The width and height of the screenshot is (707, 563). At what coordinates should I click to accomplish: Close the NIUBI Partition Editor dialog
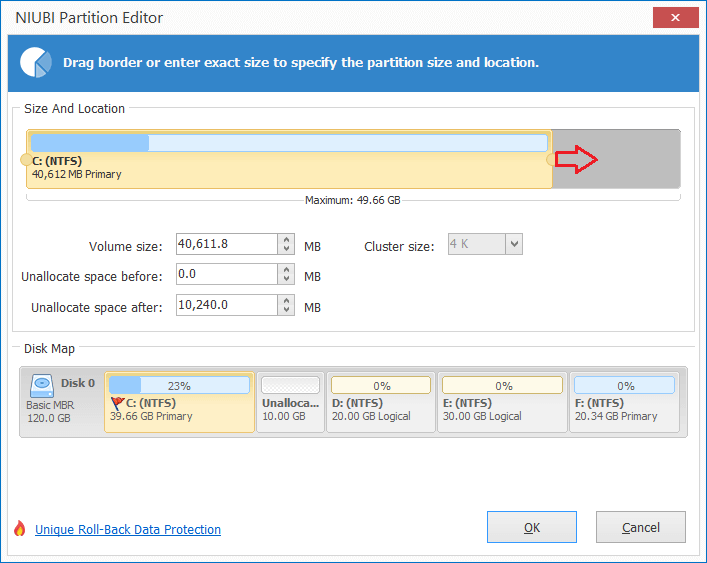[675, 18]
